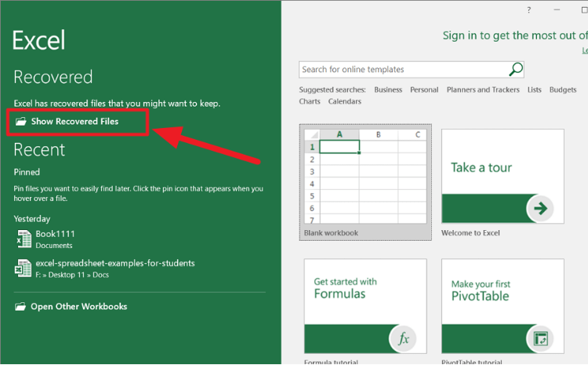Open Get started with Formulas template
Screen dimensions: 588x365
[365, 306]
